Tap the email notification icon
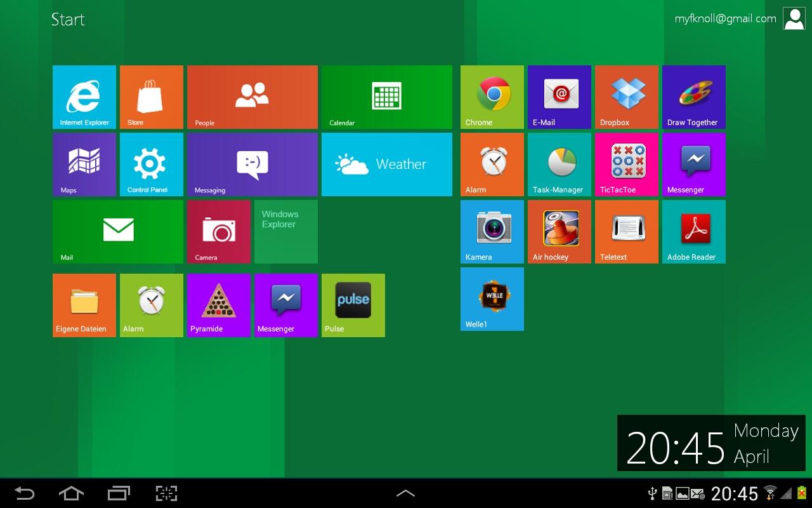812x508 pixels. 698,494
